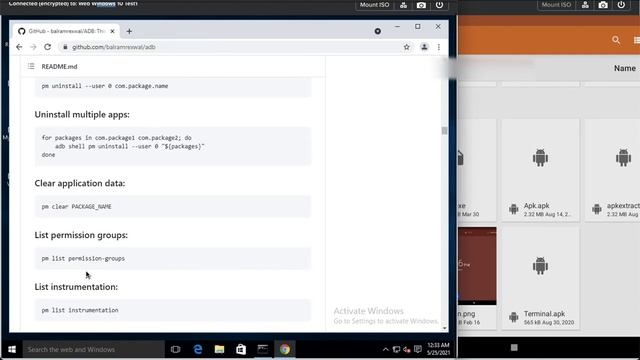The image size is (640, 360).
Task: Open the Terminal.apk file
Action: [540, 278]
